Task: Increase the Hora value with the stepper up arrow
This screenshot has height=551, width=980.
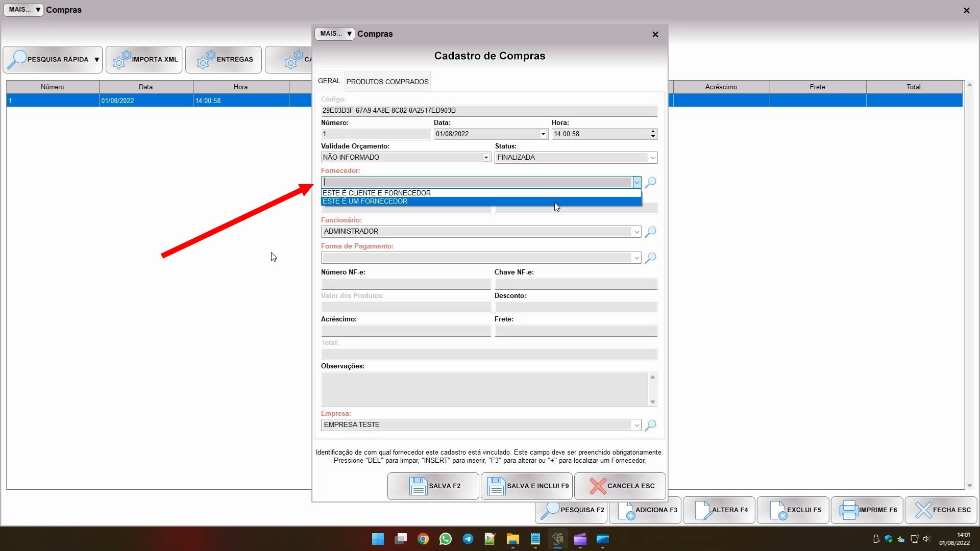Action: (x=653, y=132)
